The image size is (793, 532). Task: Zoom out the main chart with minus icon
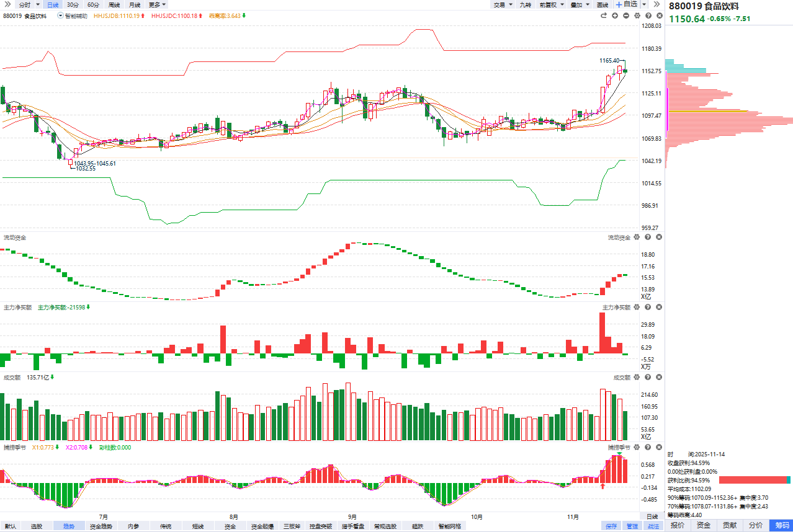click(626, 16)
